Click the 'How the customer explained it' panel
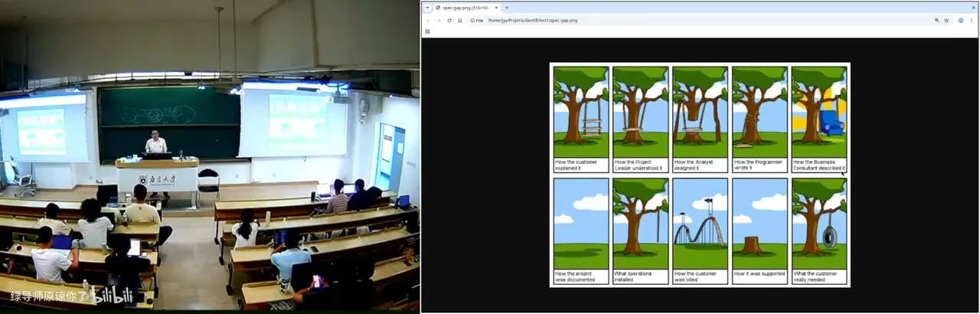This screenshot has width=980, height=314. pos(581,119)
